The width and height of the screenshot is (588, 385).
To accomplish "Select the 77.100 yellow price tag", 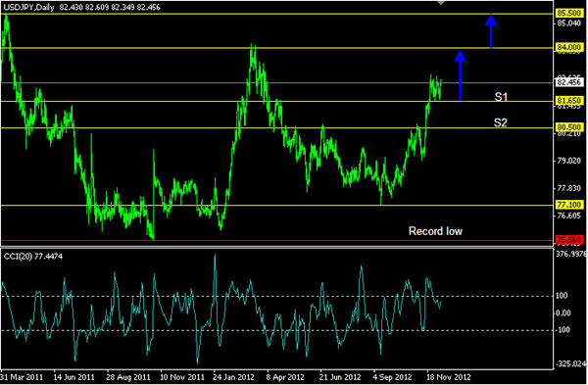I will click(x=569, y=205).
